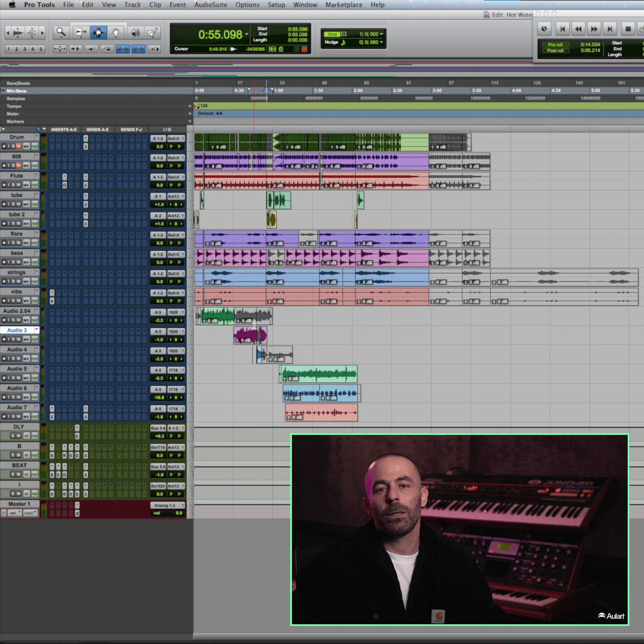Activate the Scrubber speaker tool
This screenshot has height=644, width=644.
[135, 32]
